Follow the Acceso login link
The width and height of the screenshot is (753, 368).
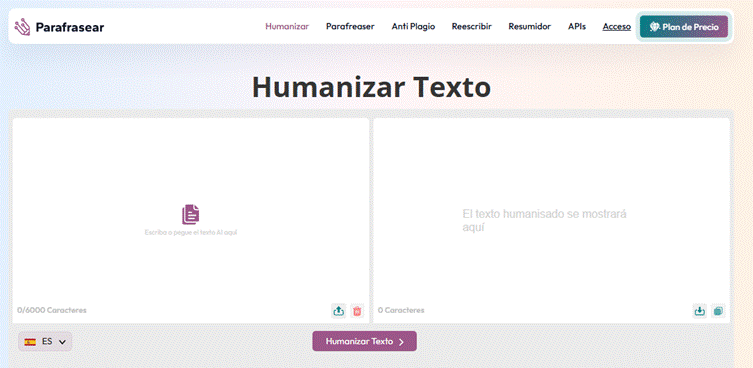[x=617, y=26]
